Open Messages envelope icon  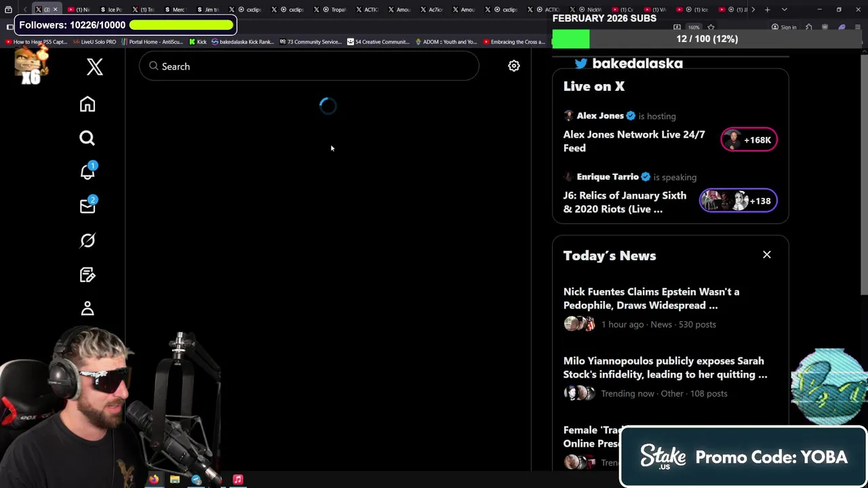(87, 207)
